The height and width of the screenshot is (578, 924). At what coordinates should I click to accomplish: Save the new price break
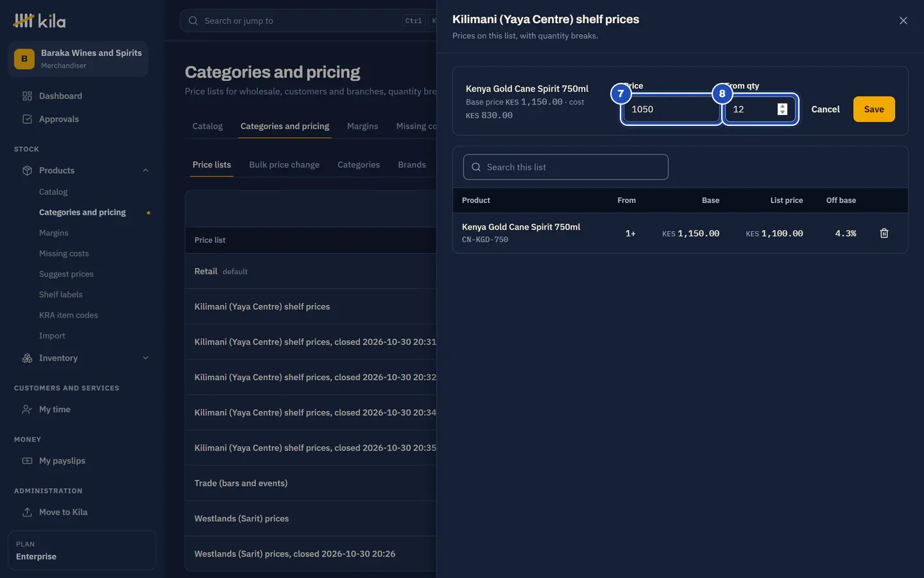coord(874,109)
